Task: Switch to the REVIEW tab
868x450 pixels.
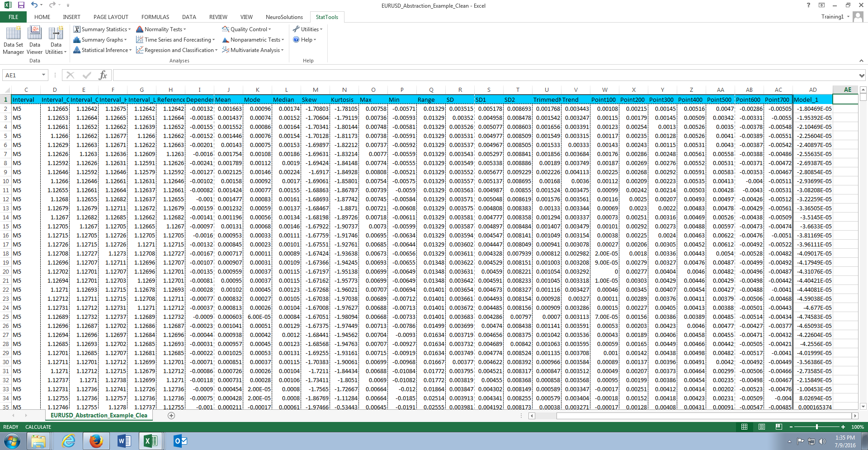Action: click(x=218, y=17)
